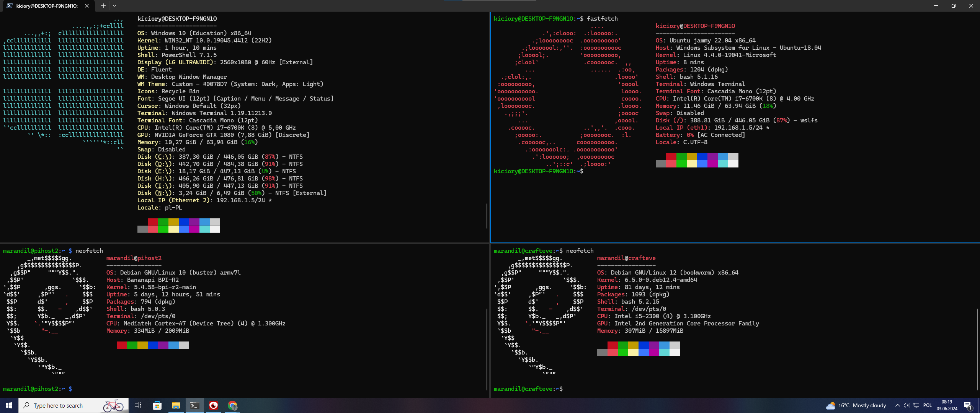980x413 pixels.
Task: Open Google Chrome from taskbar
Action: 232,405
